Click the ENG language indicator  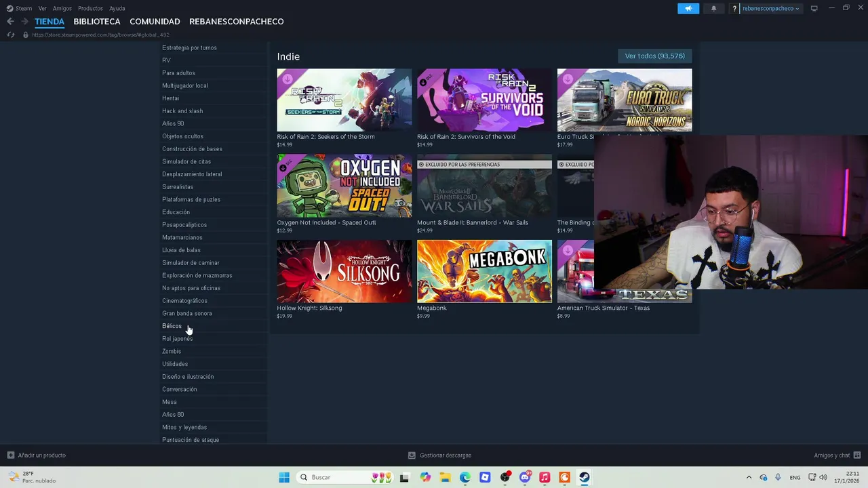pos(795,477)
